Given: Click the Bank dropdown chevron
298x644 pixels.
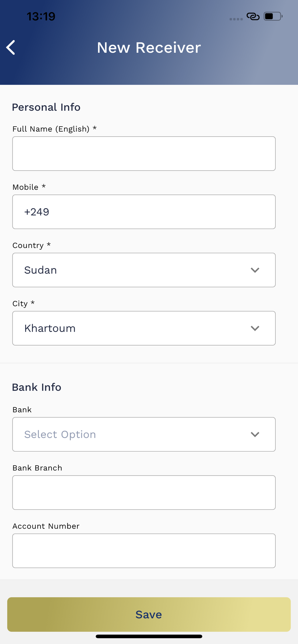Looking at the screenshot, I should point(255,435).
